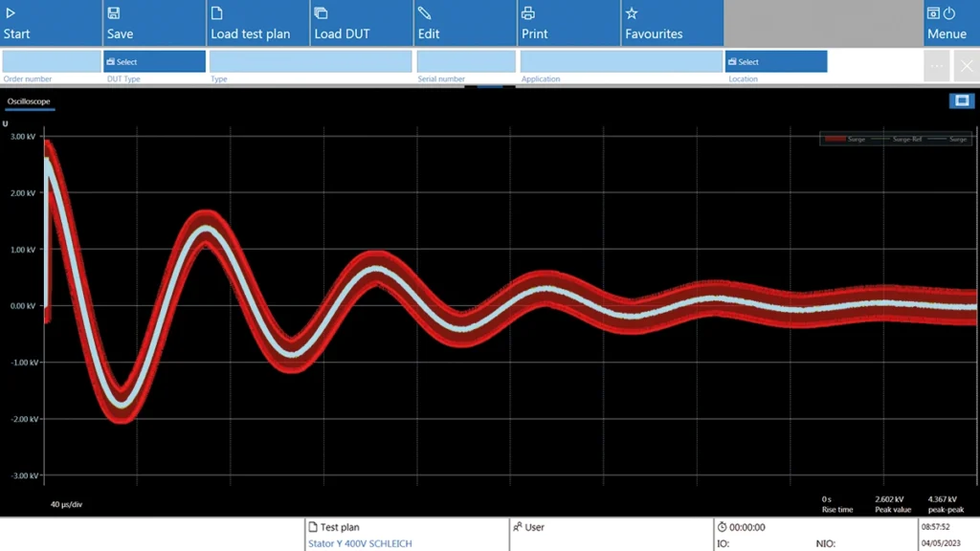
Task: Click the Order number input field
Action: [51, 61]
